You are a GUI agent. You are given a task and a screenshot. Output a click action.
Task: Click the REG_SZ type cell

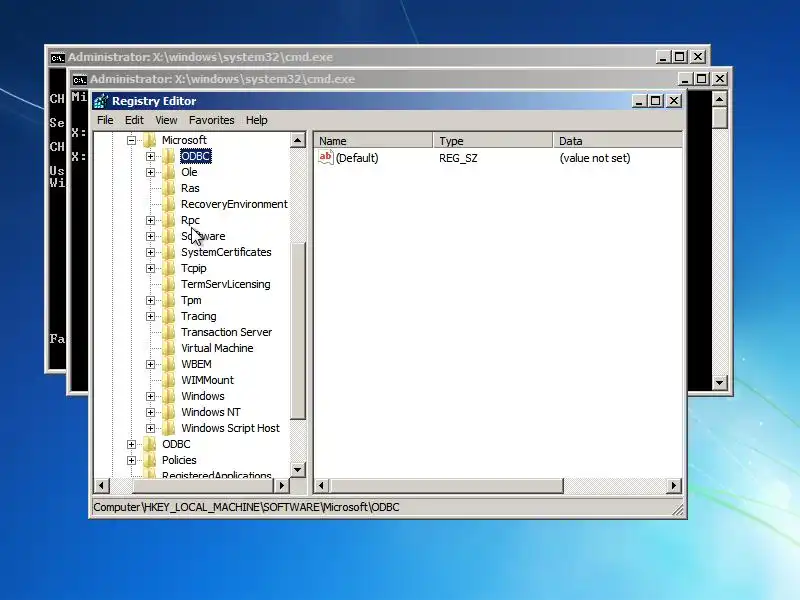[458, 158]
